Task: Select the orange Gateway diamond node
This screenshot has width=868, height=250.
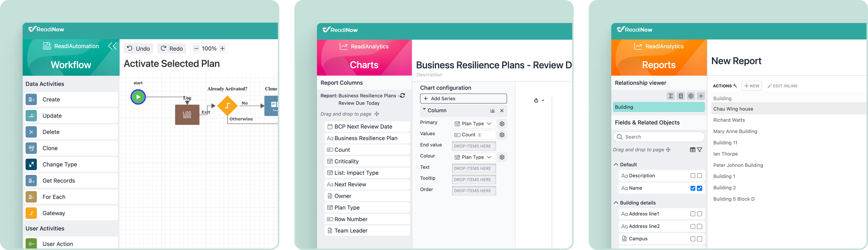Action: [x=227, y=106]
